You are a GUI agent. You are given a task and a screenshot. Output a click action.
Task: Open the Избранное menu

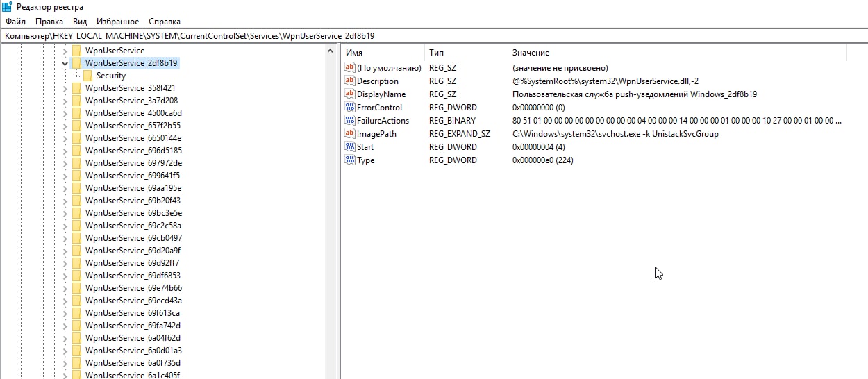click(x=118, y=22)
